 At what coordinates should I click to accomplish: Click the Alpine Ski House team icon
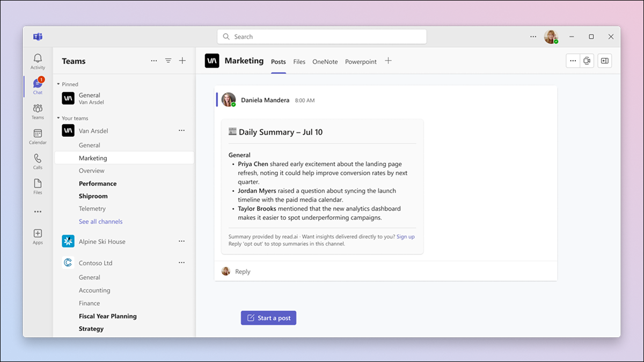pyautogui.click(x=68, y=241)
